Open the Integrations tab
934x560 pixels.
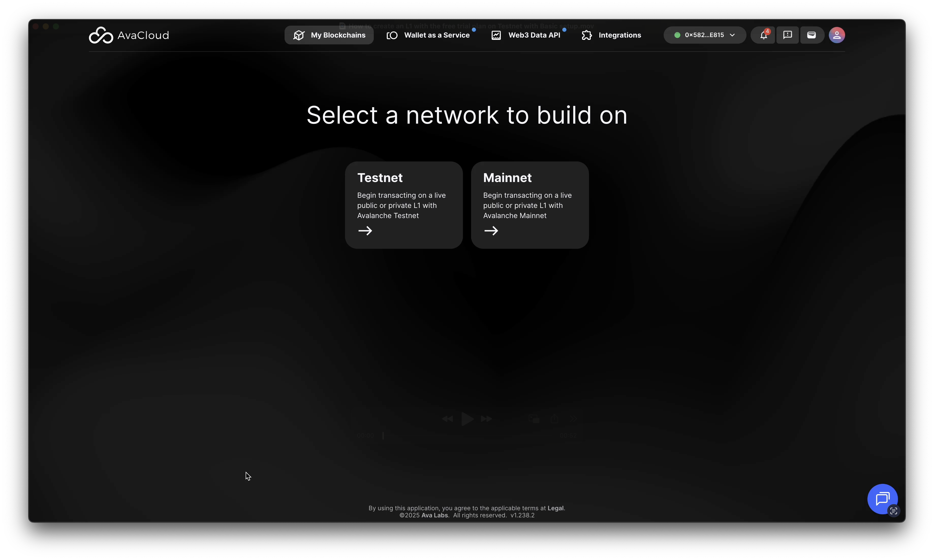pos(612,35)
